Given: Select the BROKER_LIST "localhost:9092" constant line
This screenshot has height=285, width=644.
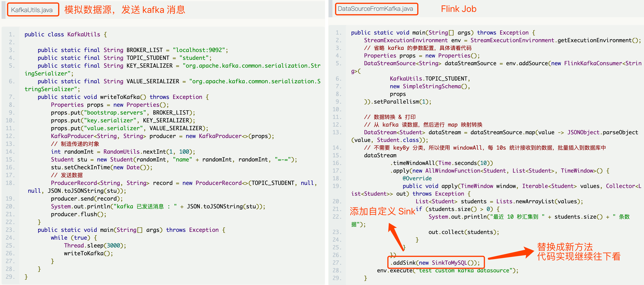Looking at the screenshot, I should 133,50.
